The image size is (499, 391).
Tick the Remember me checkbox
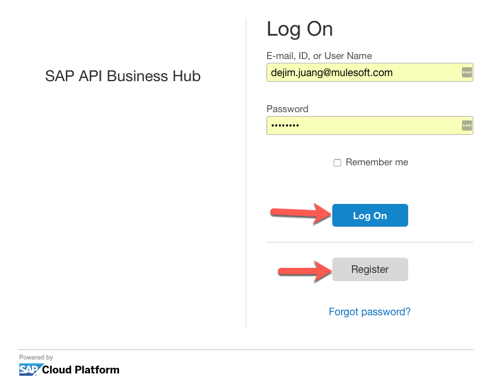pos(337,163)
